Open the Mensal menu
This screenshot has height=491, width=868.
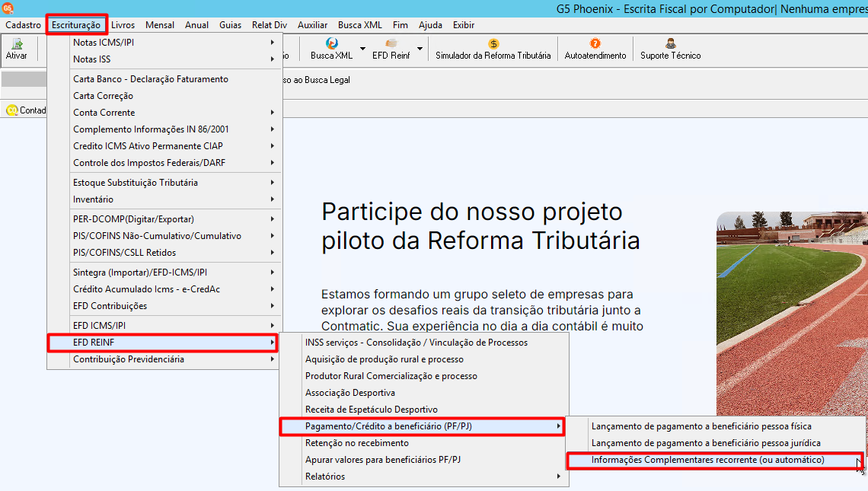tap(160, 25)
